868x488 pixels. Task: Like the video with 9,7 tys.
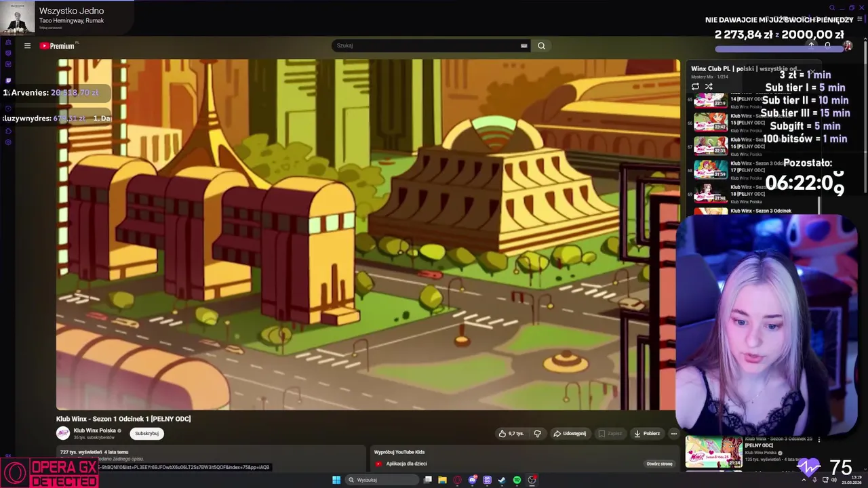coord(511,433)
